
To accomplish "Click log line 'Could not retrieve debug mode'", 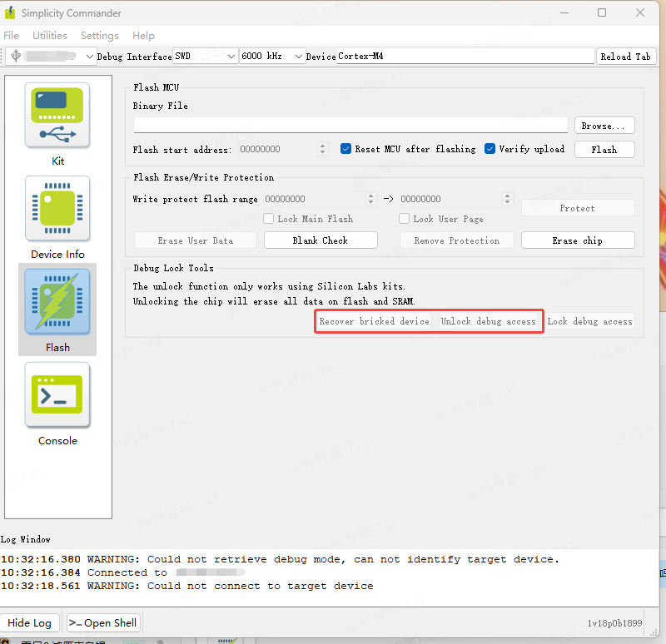I will (281, 559).
